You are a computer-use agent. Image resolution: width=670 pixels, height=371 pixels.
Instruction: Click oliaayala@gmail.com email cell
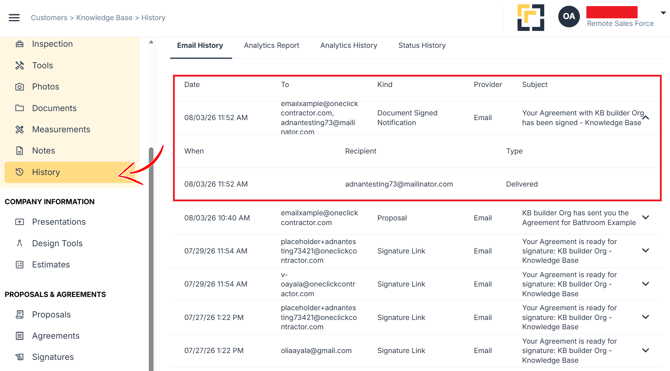[316, 350]
